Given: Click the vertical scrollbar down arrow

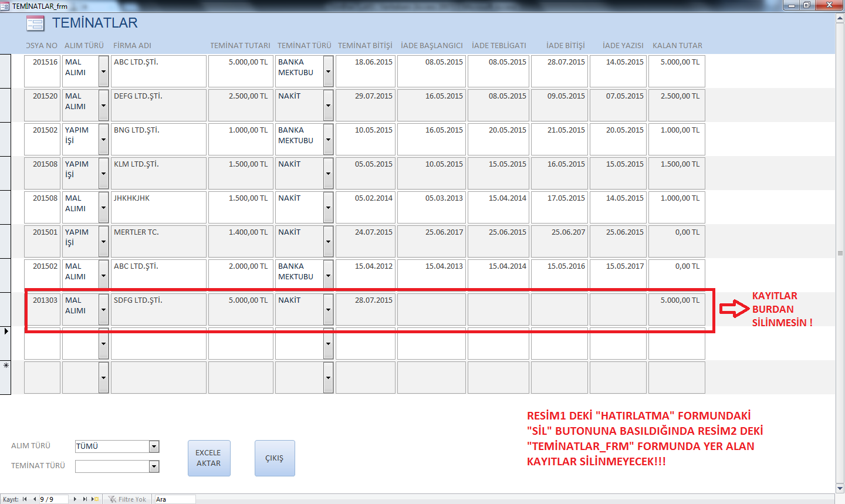Looking at the screenshot, I should [840, 488].
